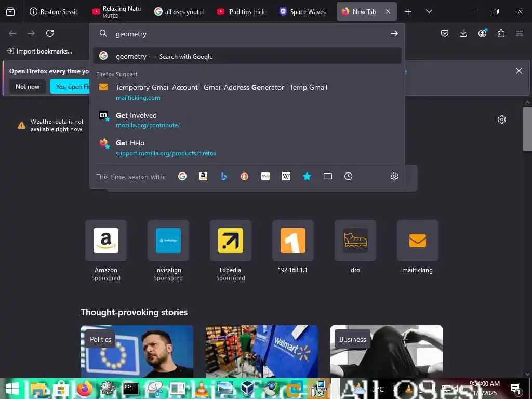Click the back navigation arrow
Viewport: 532px width, 399px height.
point(12,33)
